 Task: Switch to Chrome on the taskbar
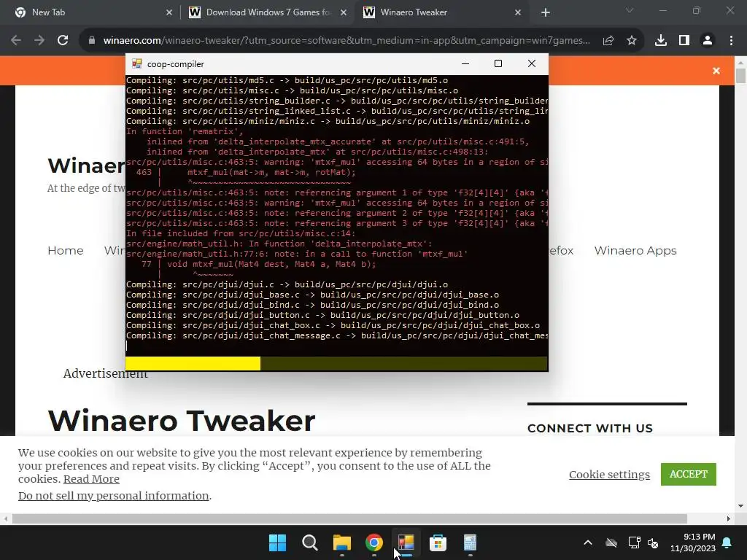374,542
